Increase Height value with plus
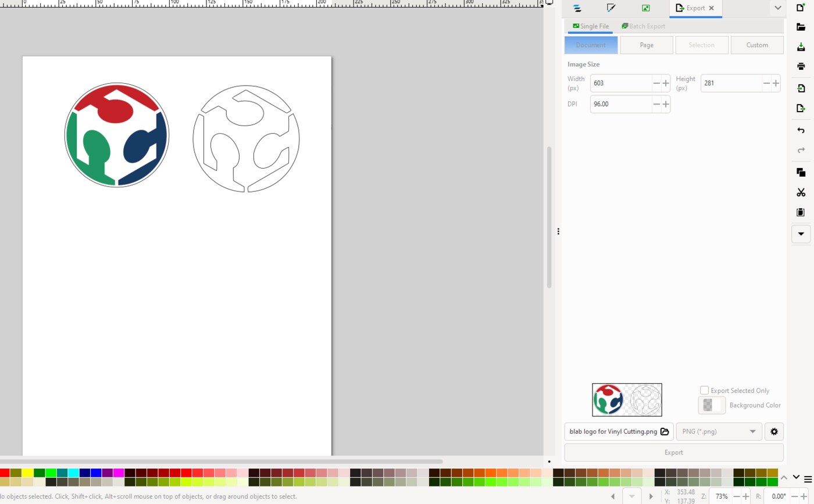Screen dimensions: 814x504 pos(776,83)
